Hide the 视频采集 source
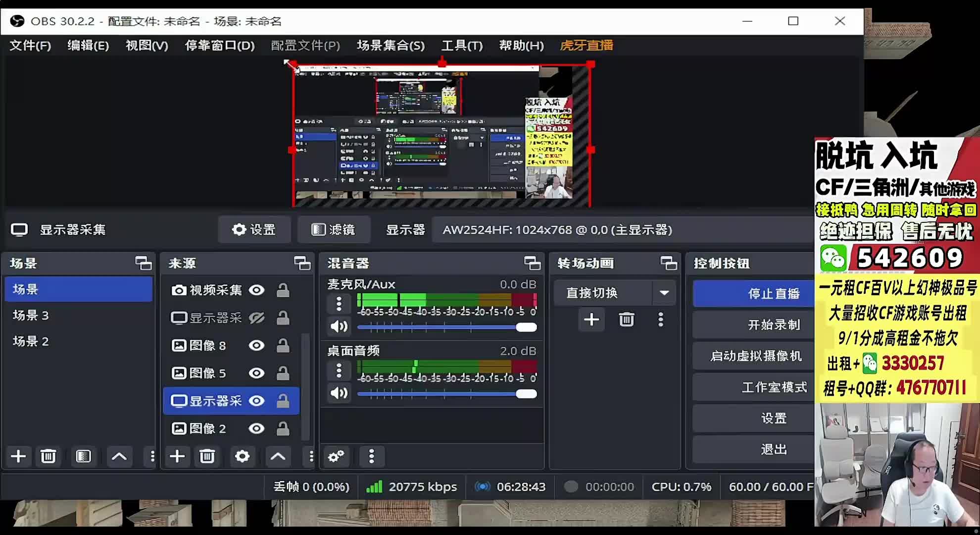 pos(256,290)
